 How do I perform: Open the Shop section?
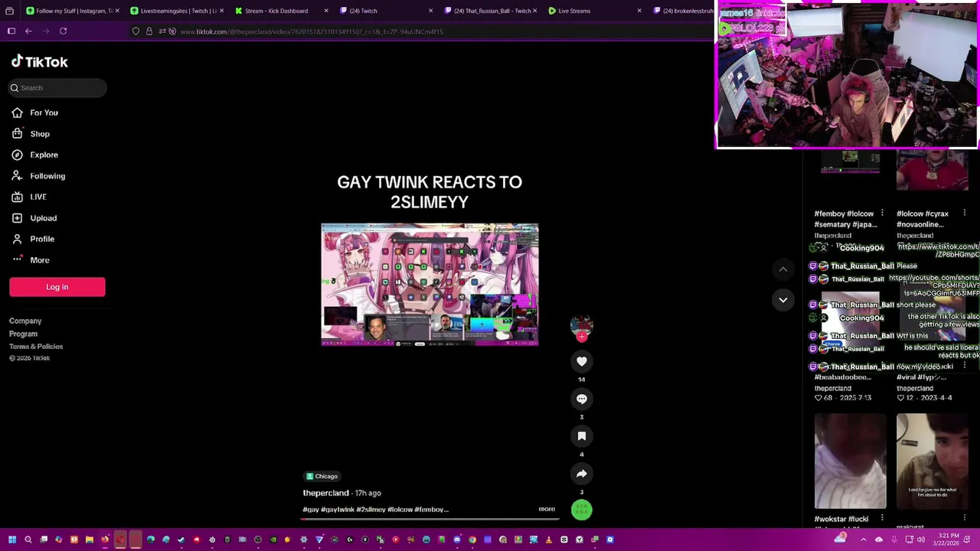31,134
